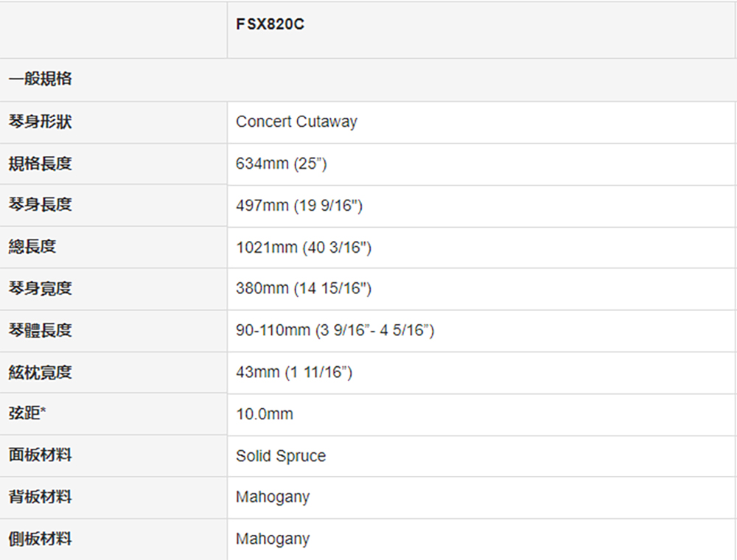Select the 絃枕寬度 row label
Viewport: 737px width, 560px height.
[x=40, y=373]
